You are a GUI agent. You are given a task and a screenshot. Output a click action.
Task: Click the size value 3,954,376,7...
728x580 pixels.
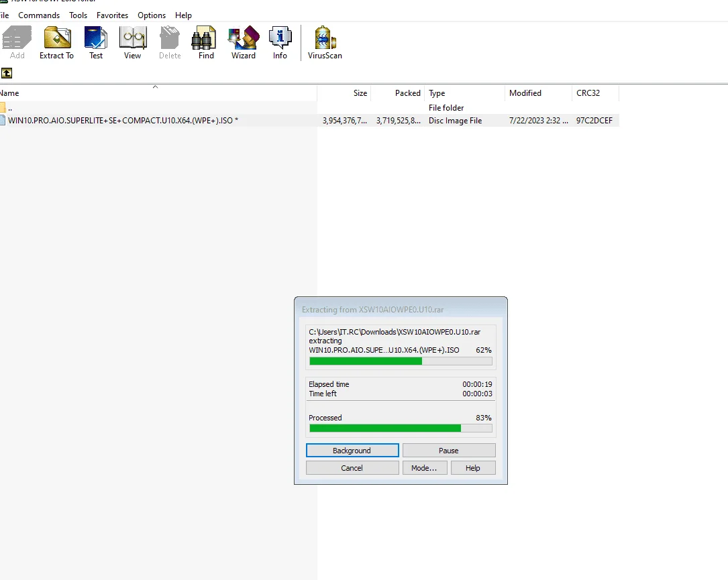click(x=344, y=120)
